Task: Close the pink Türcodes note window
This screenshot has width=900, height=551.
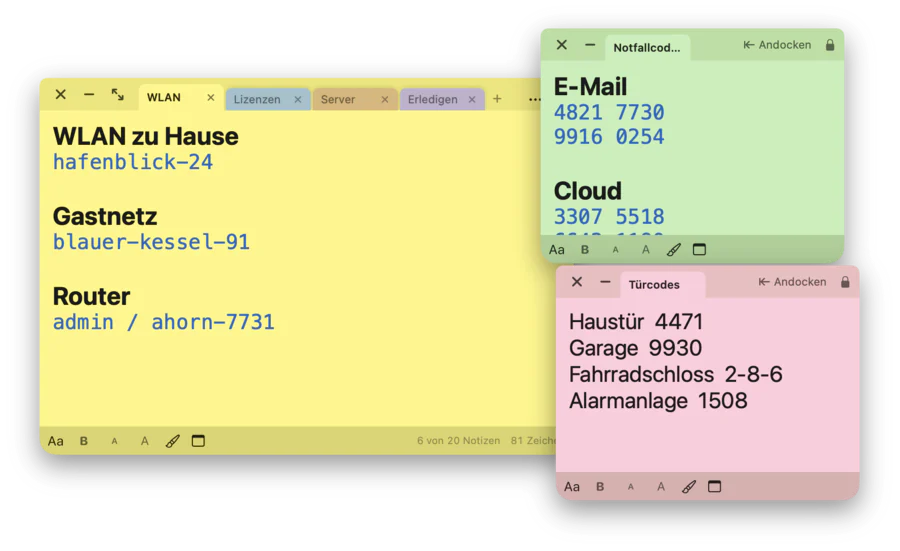Action: 577,282
